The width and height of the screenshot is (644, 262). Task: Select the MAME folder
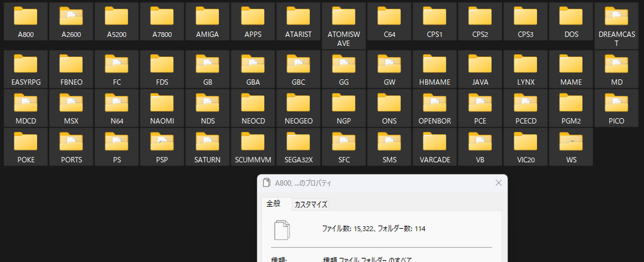[x=571, y=68]
